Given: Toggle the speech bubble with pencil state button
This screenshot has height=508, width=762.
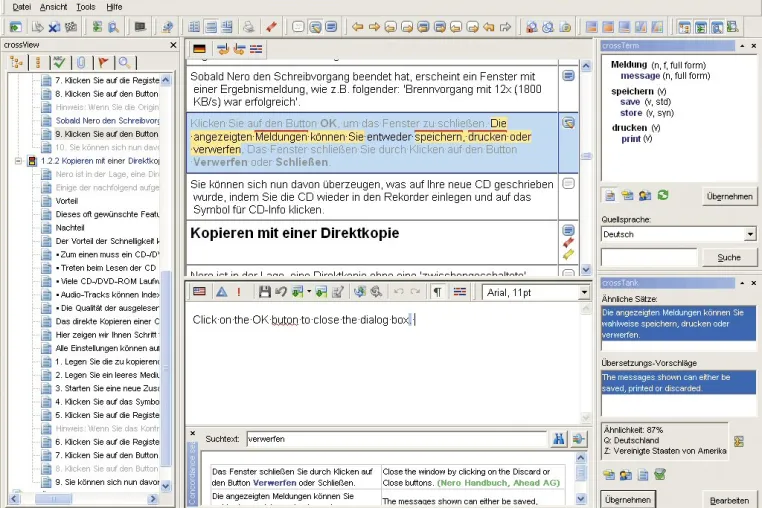Looking at the screenshot, I should [x=315, y=27].
